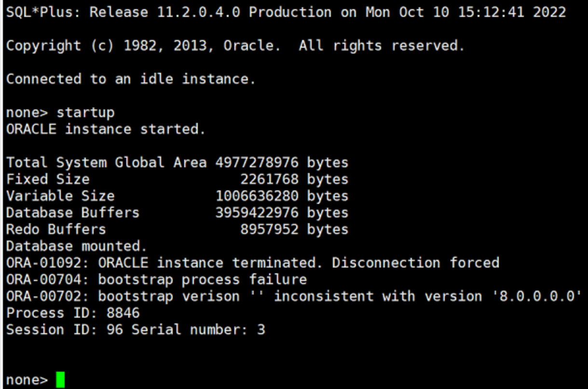This screenshot has width=588, height=389.
Task: Click the Oracle copyright notice line
Action: (235, 46)
